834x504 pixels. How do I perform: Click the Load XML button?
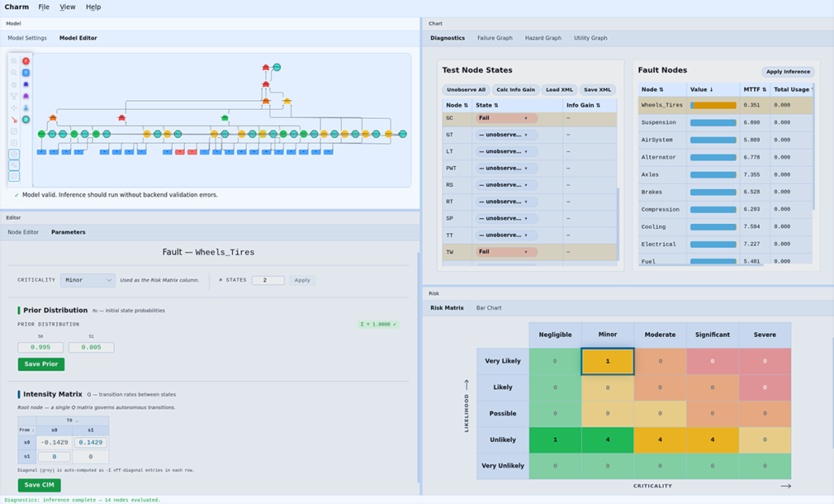coord(559,90)
